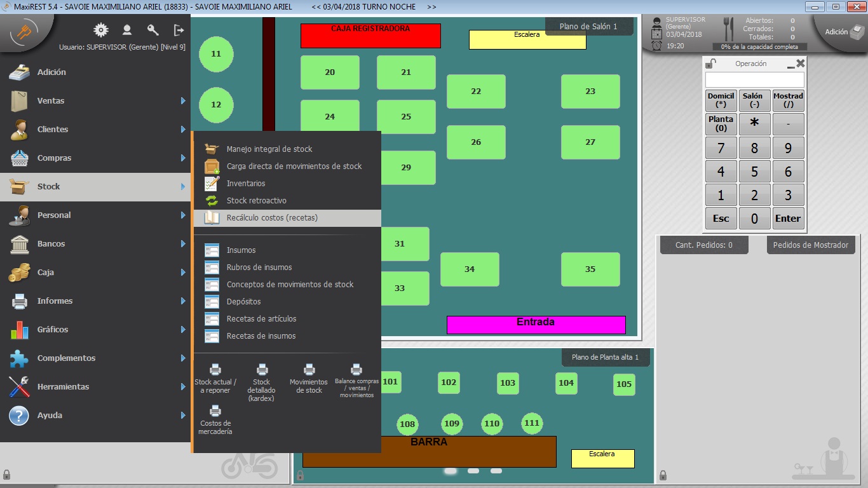Open the Stock actual / a reponer report
The image size is (868, 488).
pyautogui.click(x=215, y=378)
